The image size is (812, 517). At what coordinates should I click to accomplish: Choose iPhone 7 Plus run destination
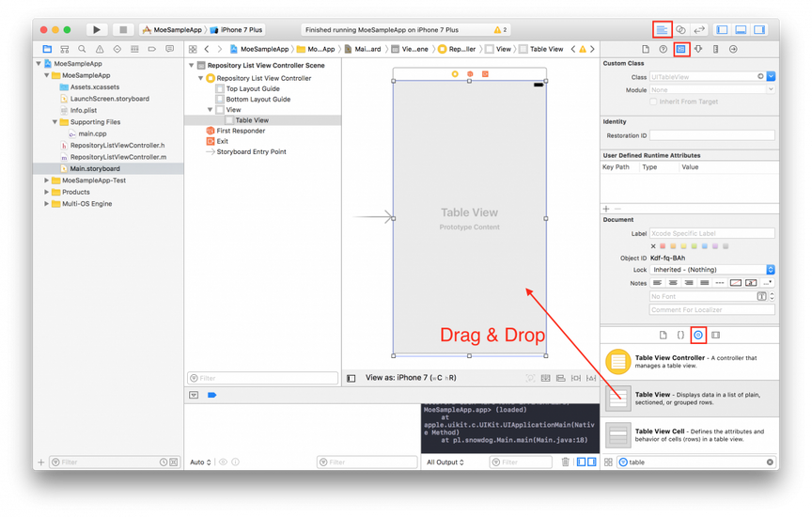[237, 29]
